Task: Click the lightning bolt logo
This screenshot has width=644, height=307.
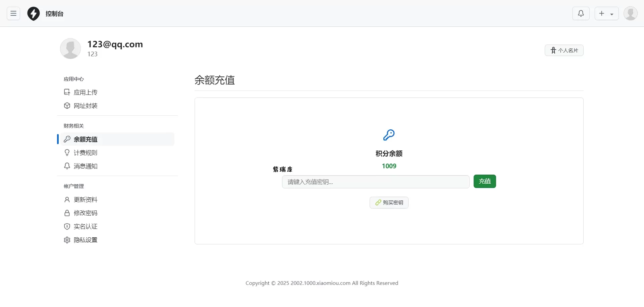Action: 34,14
